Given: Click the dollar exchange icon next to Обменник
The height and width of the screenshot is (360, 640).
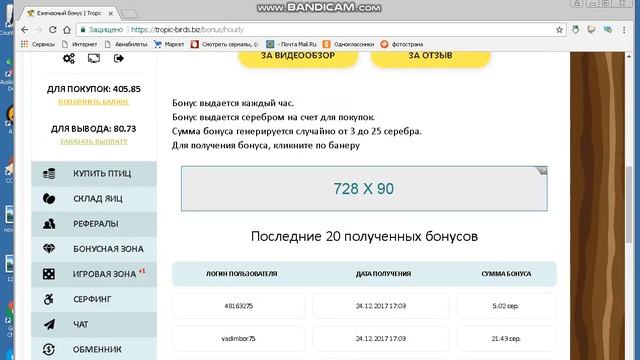Looking at the screenshot, I should [x=49, y=349].
